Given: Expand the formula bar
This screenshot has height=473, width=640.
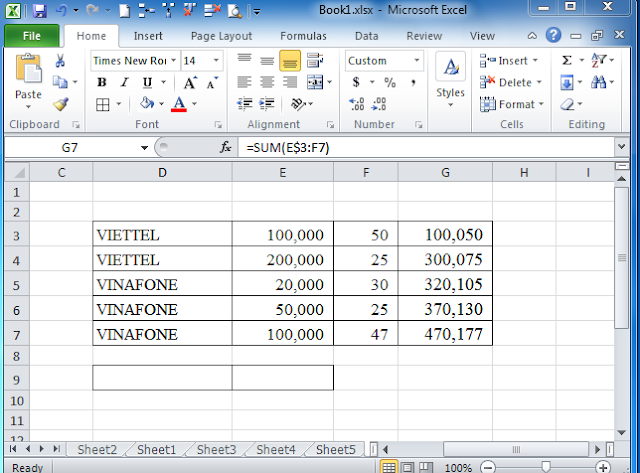Looking at the screenshot, I should (x=622, y=147).
